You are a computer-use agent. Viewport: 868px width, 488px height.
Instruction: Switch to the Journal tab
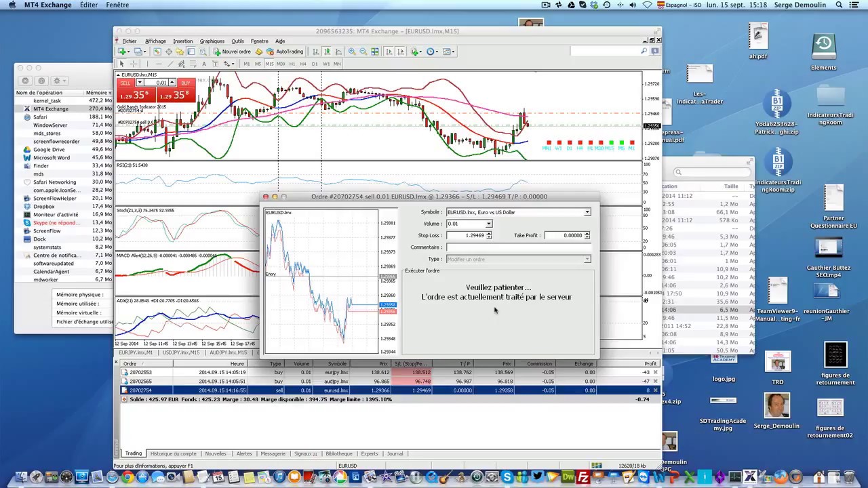click(395, 453)
